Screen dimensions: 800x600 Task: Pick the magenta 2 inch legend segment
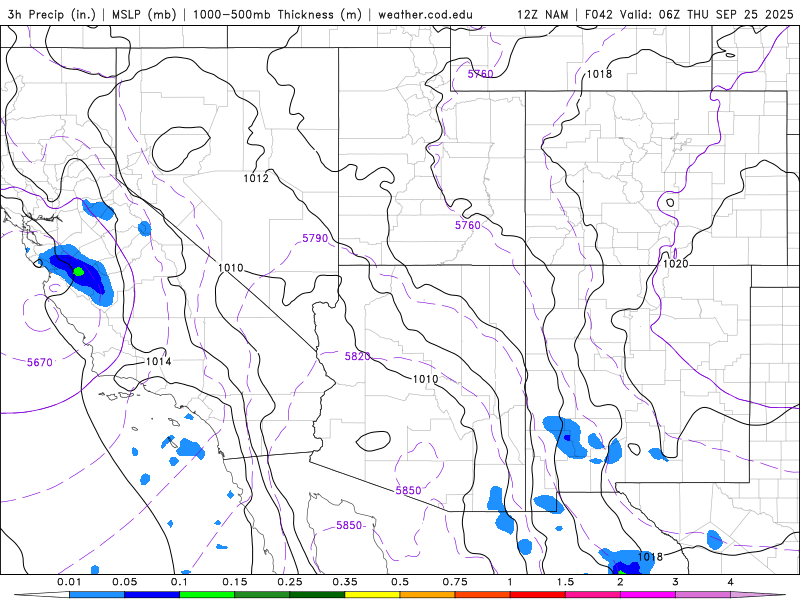647,595
